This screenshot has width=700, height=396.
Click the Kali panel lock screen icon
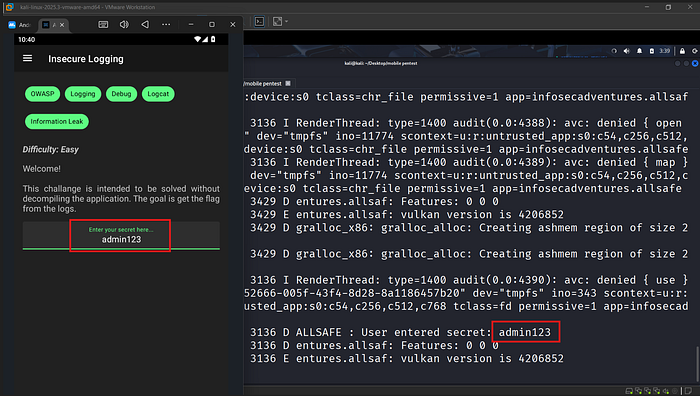(682, 51)
